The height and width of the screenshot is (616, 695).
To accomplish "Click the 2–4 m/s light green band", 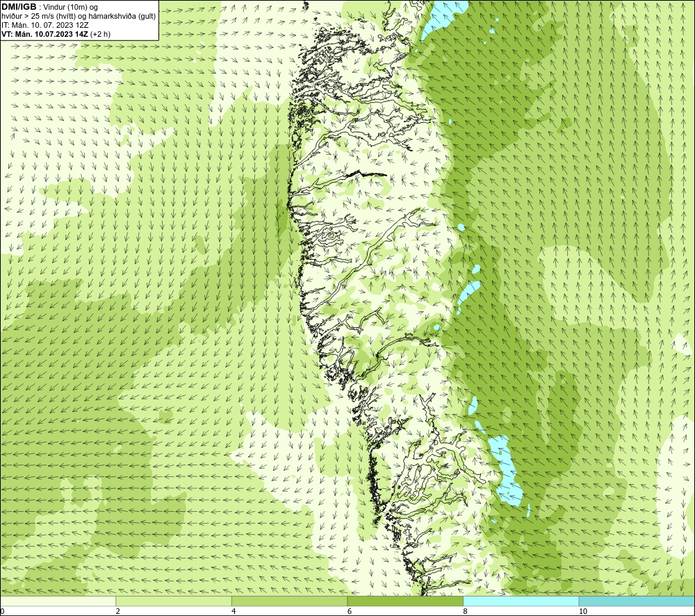I will pos(174,601).
